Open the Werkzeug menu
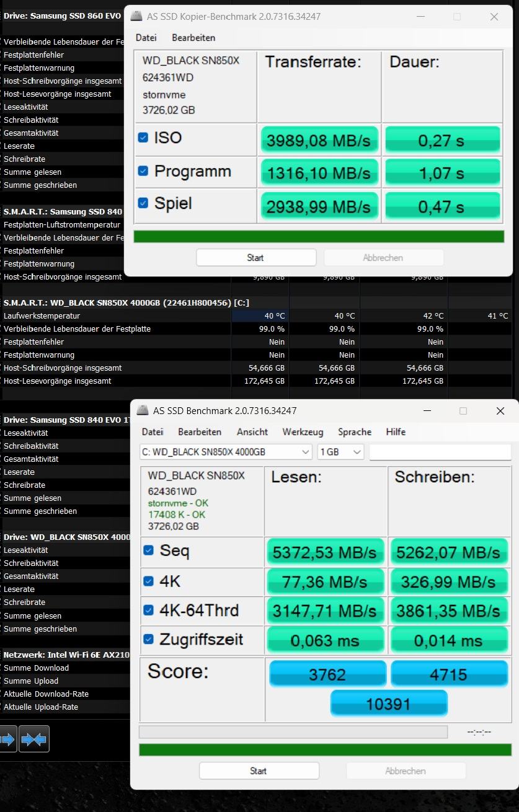 pos(303,432)
